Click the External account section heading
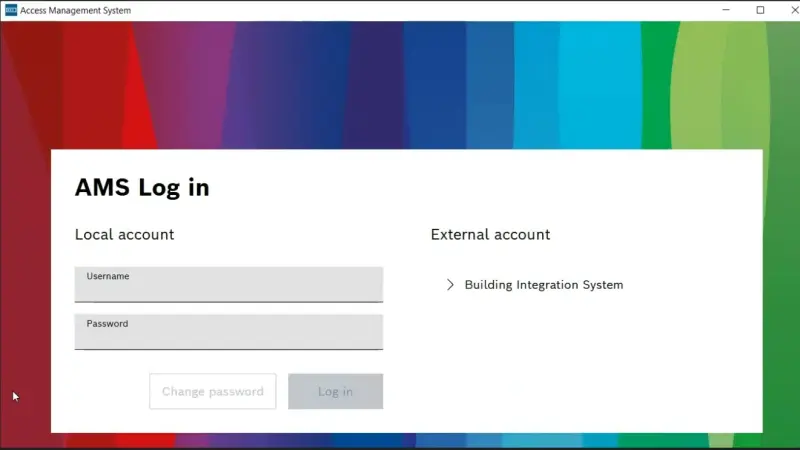 click(x=490, y=235)
